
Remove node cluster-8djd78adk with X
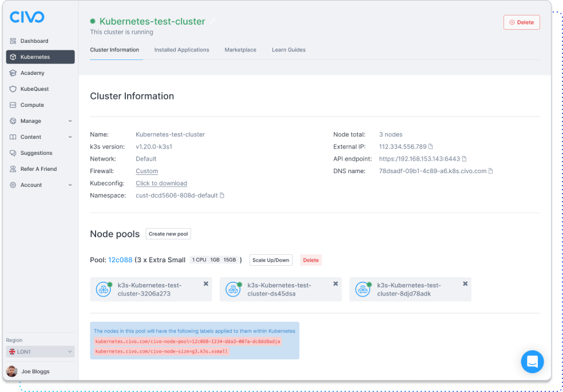pyautogui.click(x=465, y=283)
